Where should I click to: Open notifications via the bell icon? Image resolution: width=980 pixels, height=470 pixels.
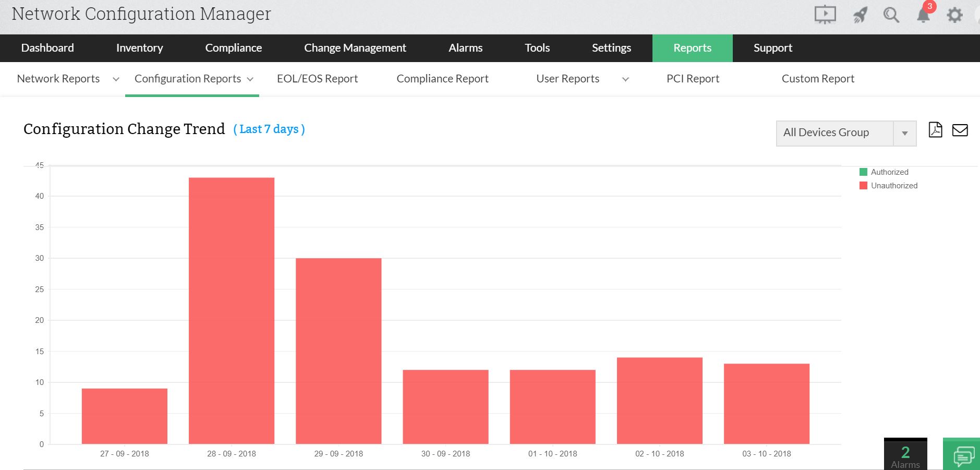(x=923, y=15)
